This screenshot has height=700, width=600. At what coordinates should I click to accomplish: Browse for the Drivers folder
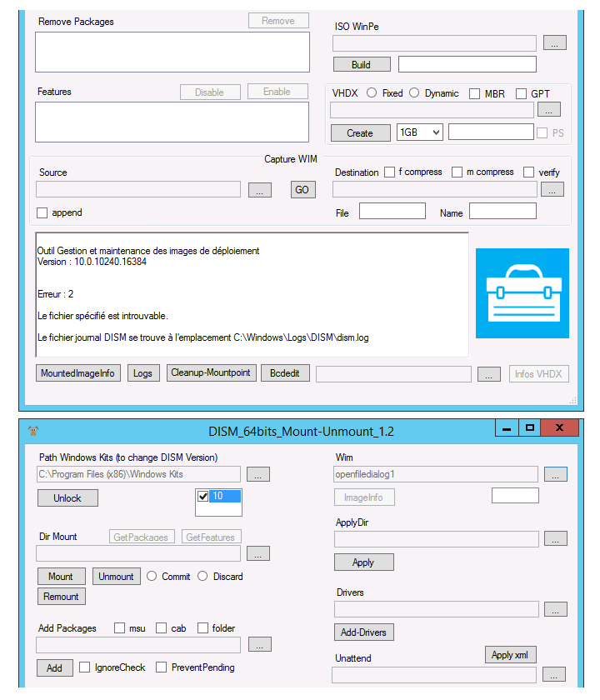[555, 609]
